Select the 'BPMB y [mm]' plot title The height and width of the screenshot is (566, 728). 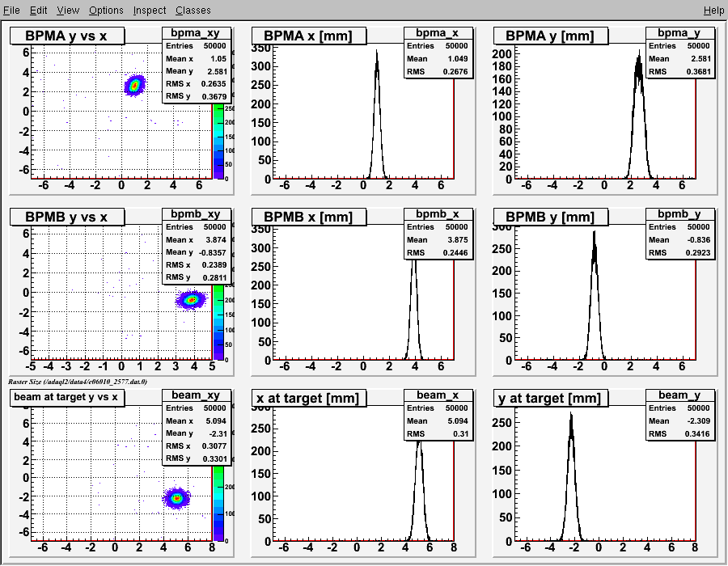(551, 217)
